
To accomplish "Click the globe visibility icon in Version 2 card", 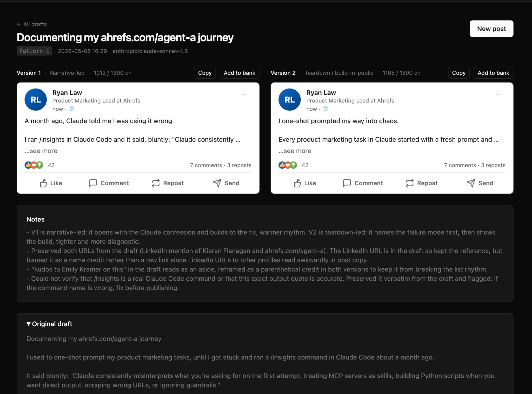I will pos(325,109).
